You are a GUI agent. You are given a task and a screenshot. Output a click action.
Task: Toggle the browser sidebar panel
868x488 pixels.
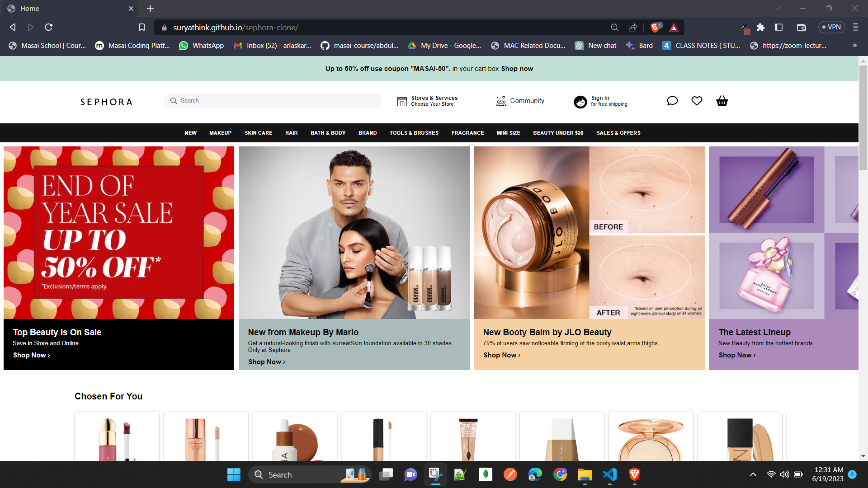tap(778, 28)
